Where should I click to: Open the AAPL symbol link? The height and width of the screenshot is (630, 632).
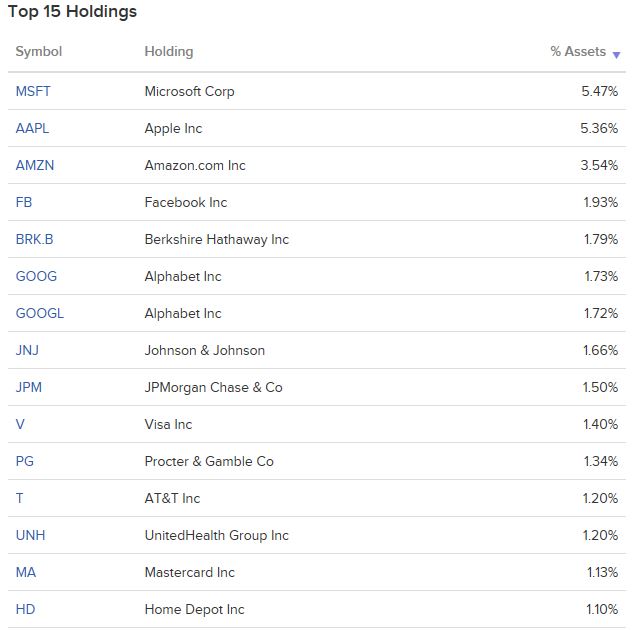click(x=32, y=129)
